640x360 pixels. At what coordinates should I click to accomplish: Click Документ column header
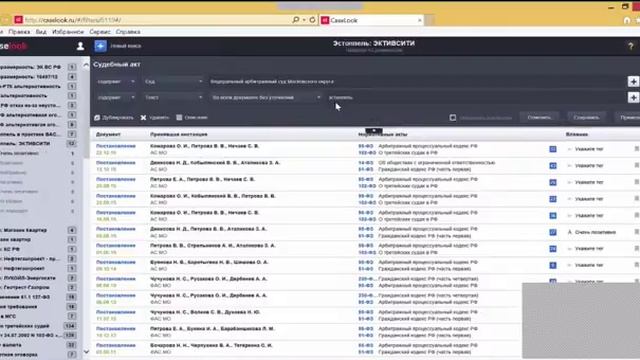point(108,134)
